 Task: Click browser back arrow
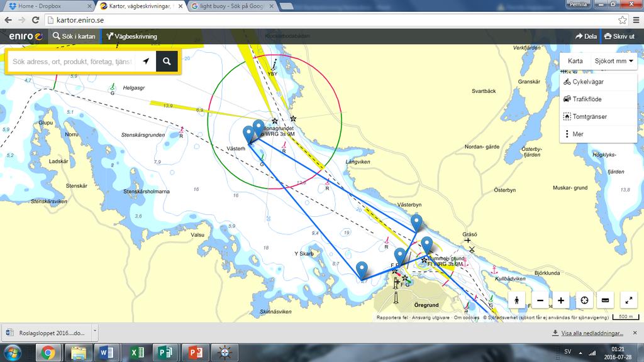8,20
